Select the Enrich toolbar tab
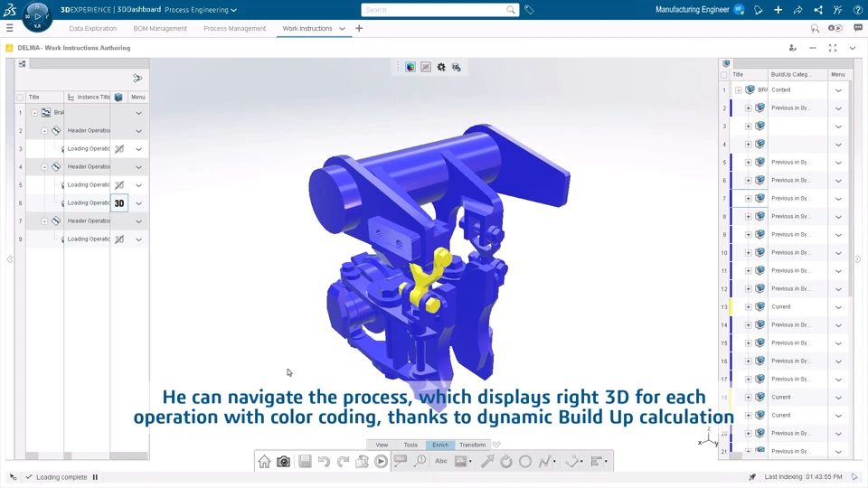 (x=440, y=445)
